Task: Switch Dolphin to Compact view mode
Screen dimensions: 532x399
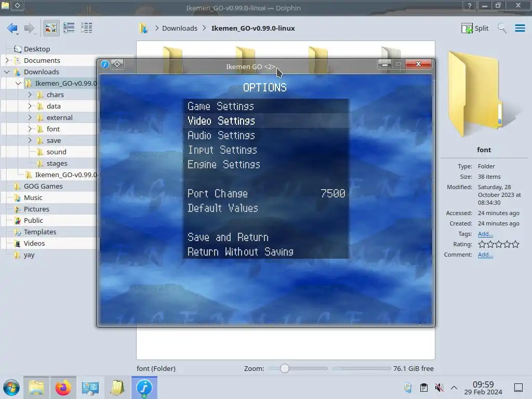Action: [69, 28]
